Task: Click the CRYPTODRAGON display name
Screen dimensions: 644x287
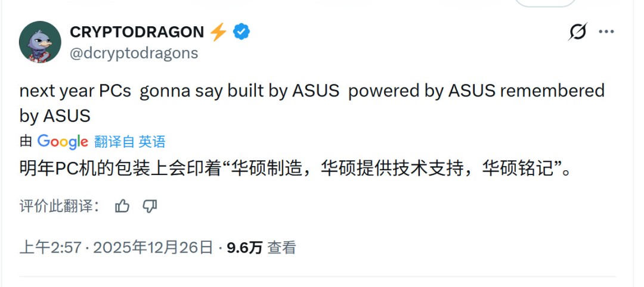Action: point(137,32)
